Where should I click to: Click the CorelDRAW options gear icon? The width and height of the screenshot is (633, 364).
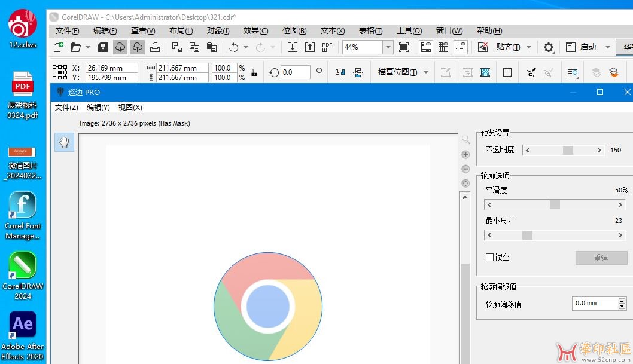pos(548,47)
